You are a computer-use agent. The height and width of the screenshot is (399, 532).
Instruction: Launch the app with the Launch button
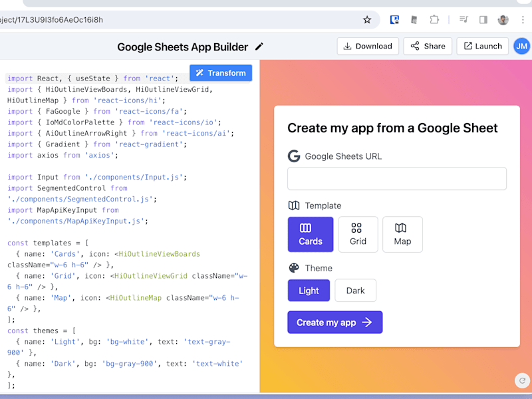(x=483, y=46)
